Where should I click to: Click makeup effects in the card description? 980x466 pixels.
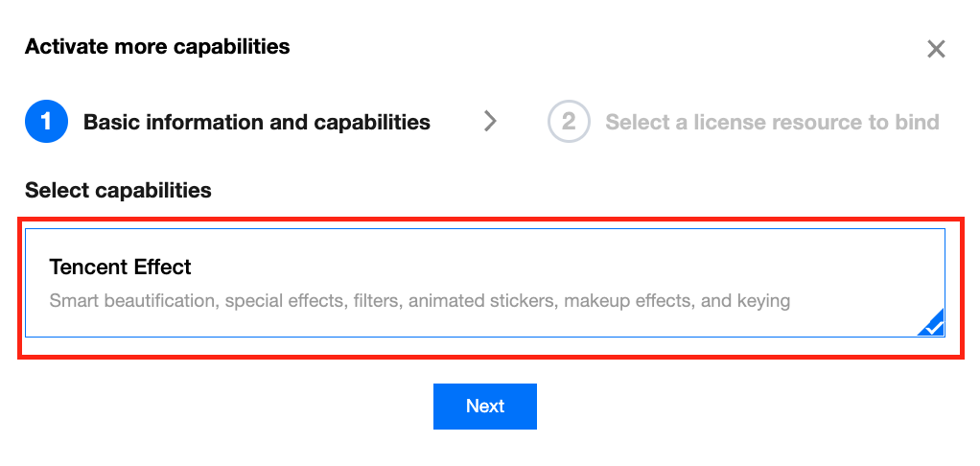click(627, 301)
